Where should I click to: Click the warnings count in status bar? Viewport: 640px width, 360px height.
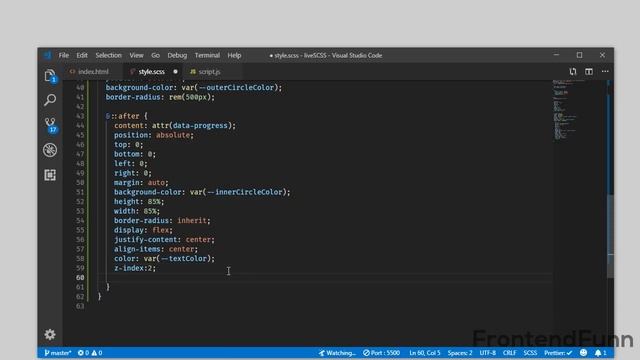click(97, 353)
